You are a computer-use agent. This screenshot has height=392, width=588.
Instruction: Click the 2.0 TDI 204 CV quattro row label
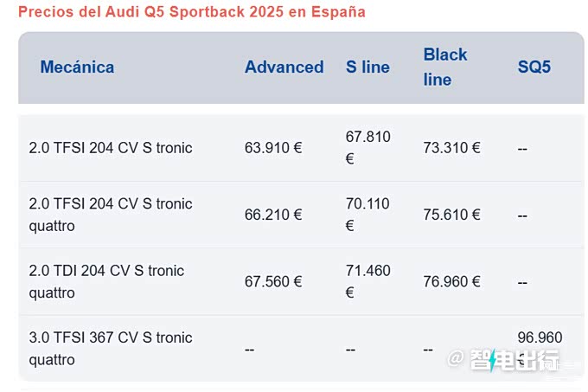[x=106, y=281]
